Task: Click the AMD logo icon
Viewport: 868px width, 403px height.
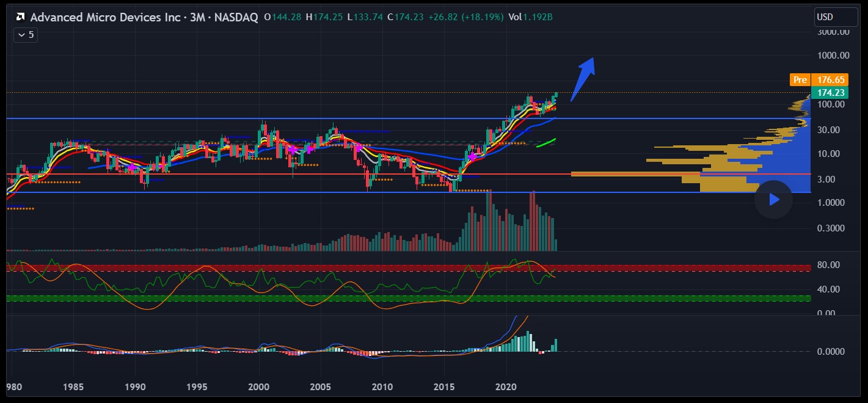Action: coord(20,17)
